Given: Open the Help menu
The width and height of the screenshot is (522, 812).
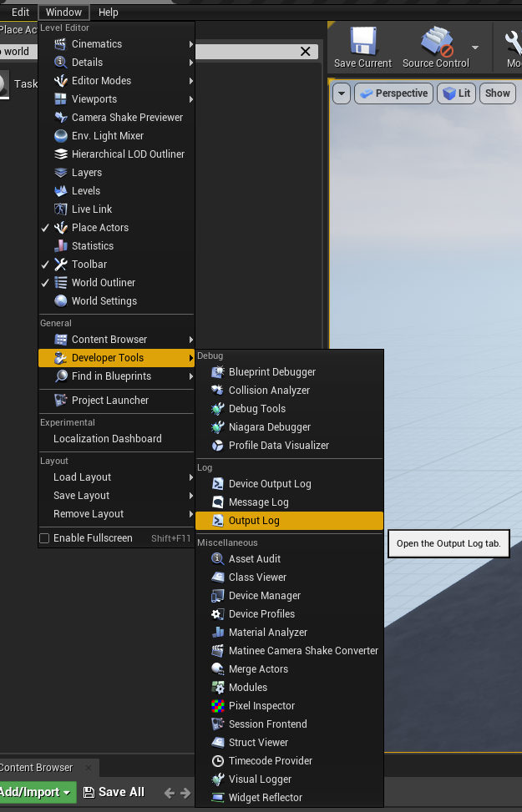Looking at the screenshot, I should 108,13.
